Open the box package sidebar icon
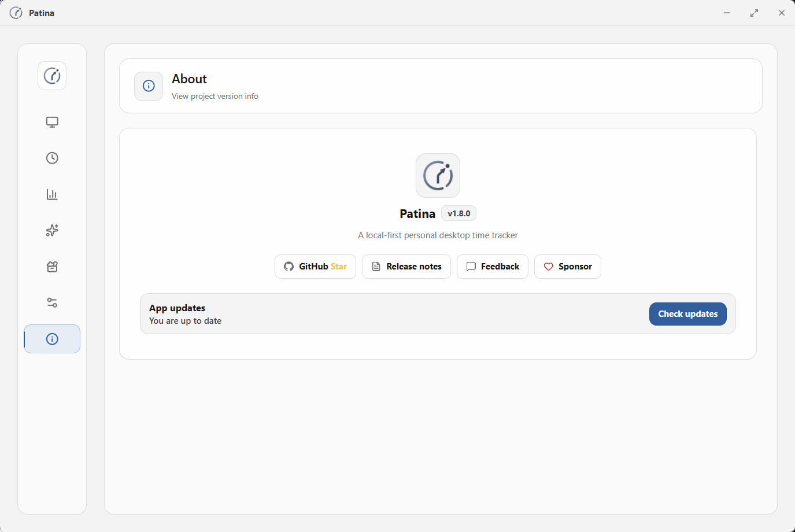795x532 pixels. 52,267
